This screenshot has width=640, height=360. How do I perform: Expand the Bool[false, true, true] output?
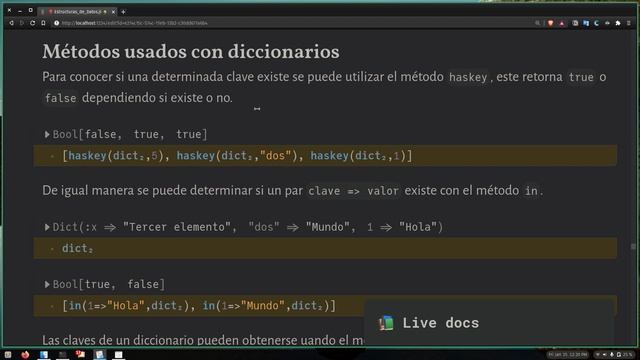(x=47, y=134)
